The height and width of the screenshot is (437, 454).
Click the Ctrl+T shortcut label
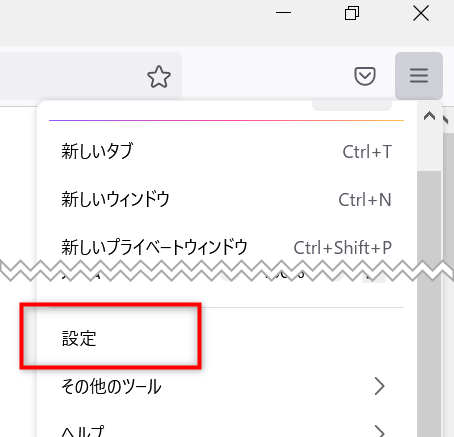pos(367,152)
